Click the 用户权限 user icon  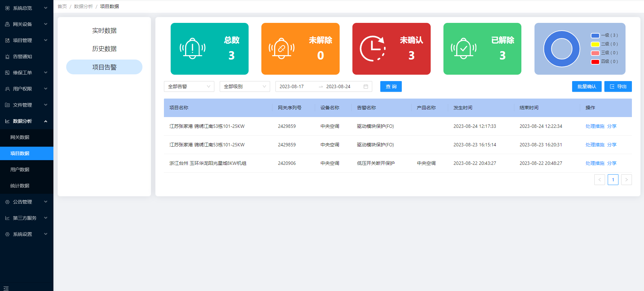click(7, 89)
